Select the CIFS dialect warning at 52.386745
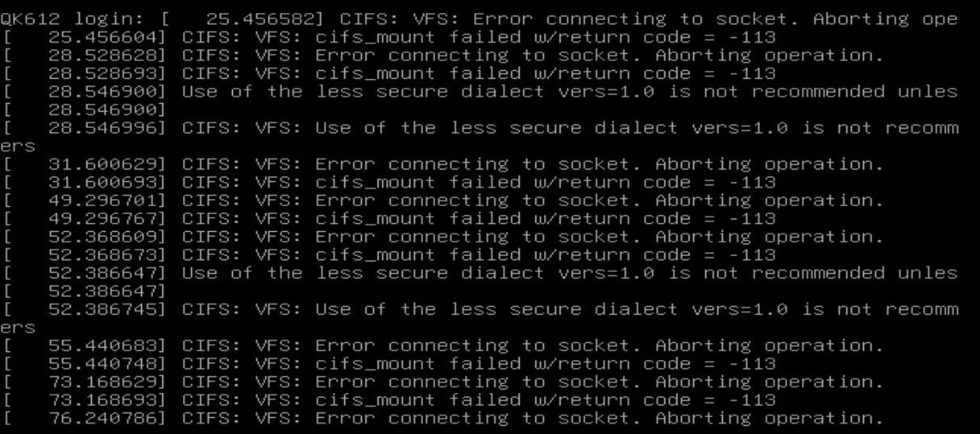 pos(480,309)
